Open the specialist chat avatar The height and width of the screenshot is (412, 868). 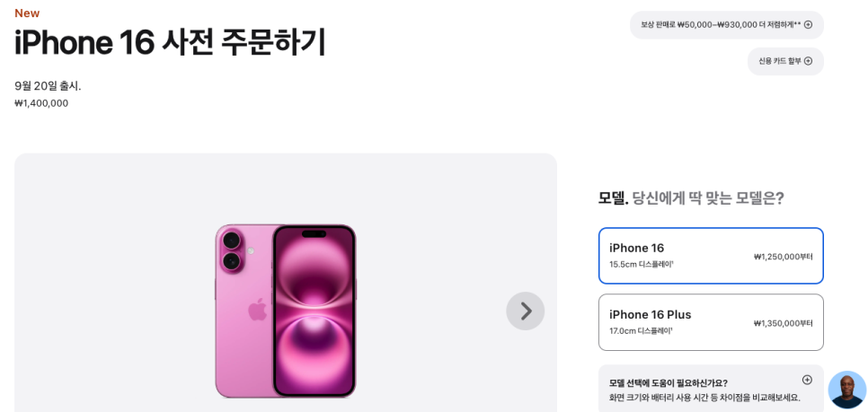[847, 390]
